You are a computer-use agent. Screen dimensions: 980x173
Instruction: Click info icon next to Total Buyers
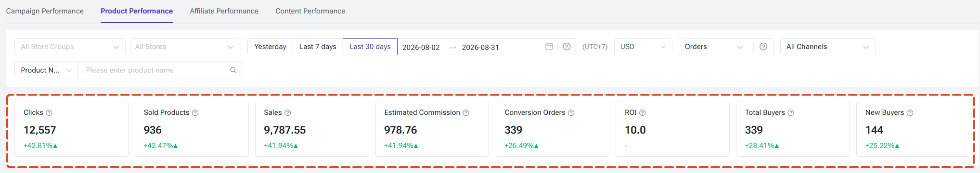pyautogui.click(x=791, y=113)
